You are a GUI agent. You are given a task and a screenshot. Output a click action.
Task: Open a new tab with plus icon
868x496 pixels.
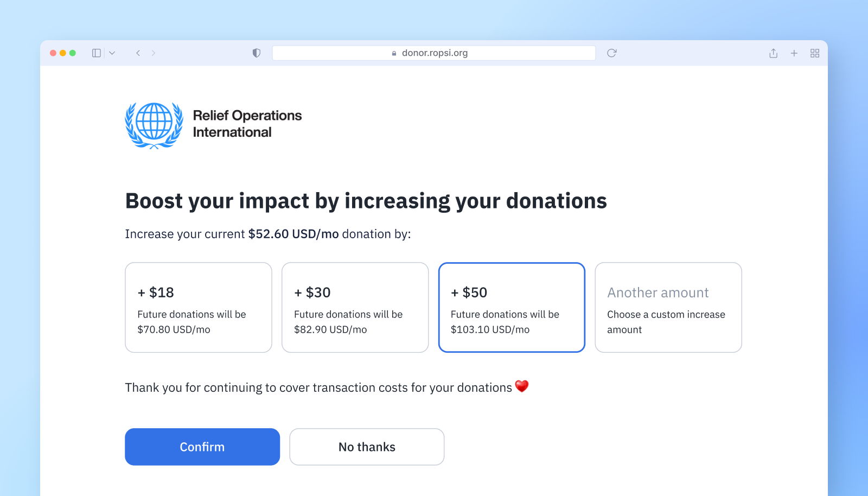click(x=794, y=53)
